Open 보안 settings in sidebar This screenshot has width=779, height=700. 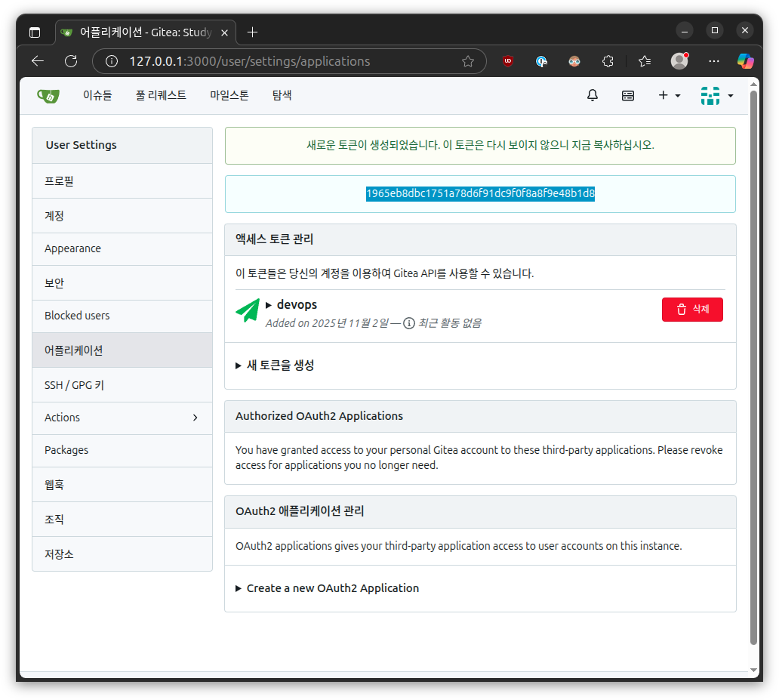122,283
